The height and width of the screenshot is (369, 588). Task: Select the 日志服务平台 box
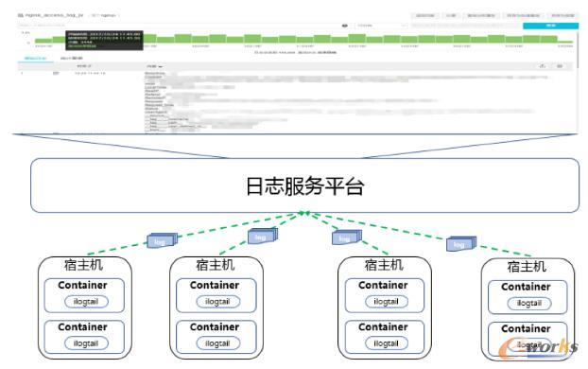[304, 185]
